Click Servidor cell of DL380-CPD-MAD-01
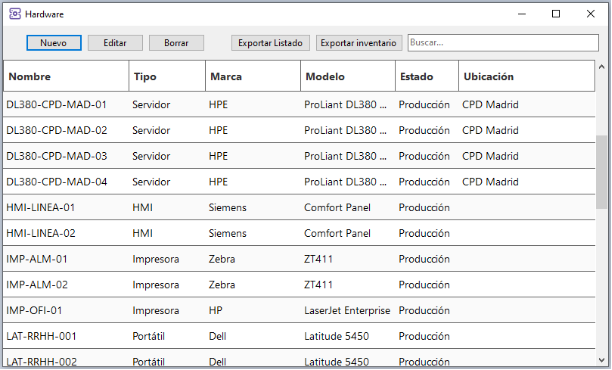This screenshot has width=612, height=370. pyautogui.click(x=151, y=105)
